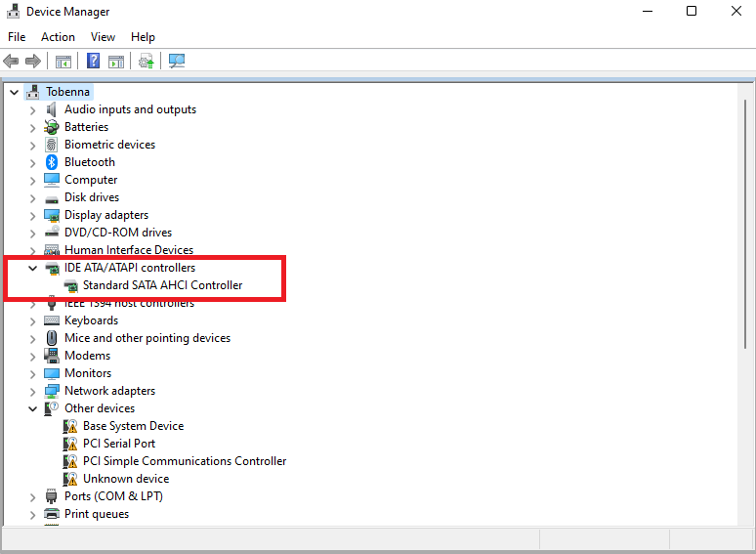Click the vertical scrollbar thumb

click(745, 224)
